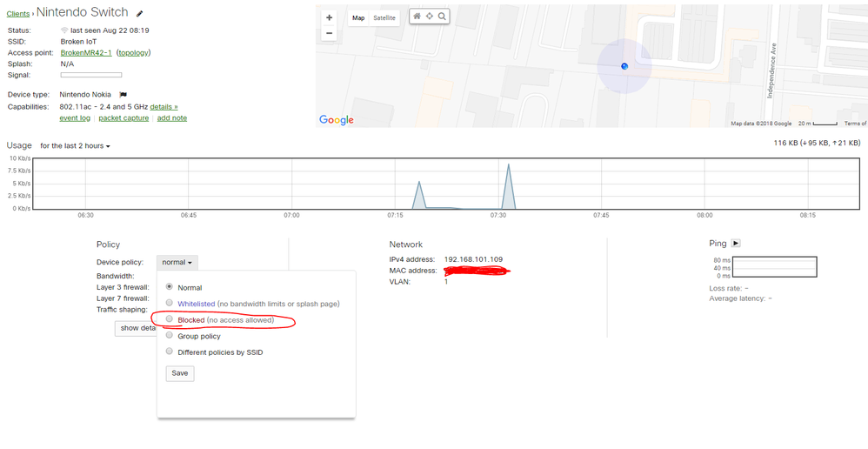The image size is (868, 449).
Task: Click the map search magnifier icon
Action: pyautogui.click(x=442, y=17)
